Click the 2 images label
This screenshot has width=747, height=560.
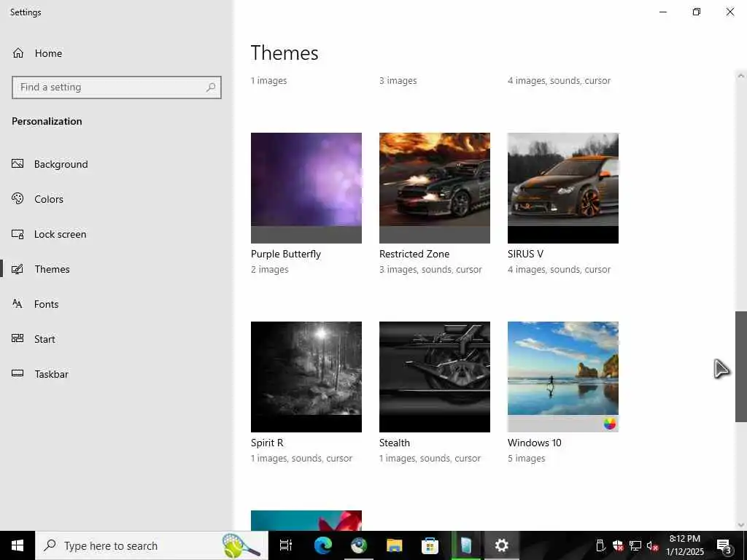[270, 269]
